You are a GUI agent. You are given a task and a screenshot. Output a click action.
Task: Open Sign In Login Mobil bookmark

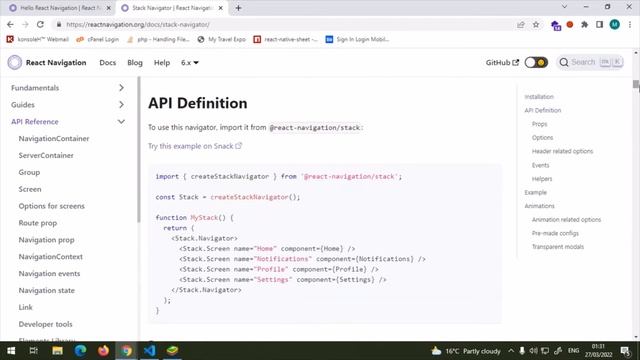pyautogui.click(x=358, y=39)
